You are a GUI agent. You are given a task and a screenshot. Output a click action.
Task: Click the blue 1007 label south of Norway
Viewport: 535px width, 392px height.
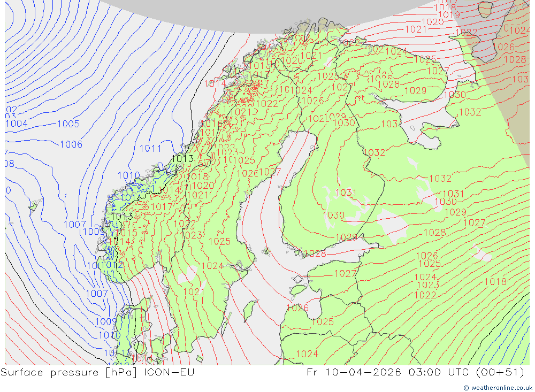pyautogui.click(x=96, y=294)
